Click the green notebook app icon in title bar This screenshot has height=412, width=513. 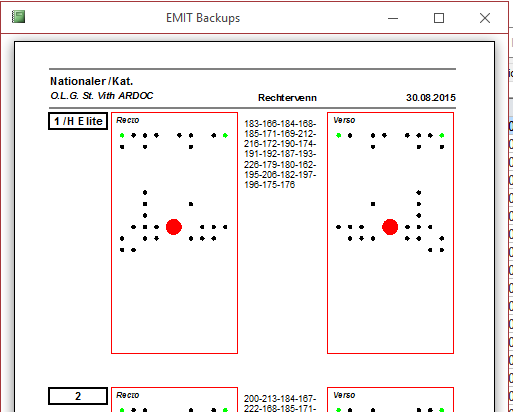click(x=18, y=17)
